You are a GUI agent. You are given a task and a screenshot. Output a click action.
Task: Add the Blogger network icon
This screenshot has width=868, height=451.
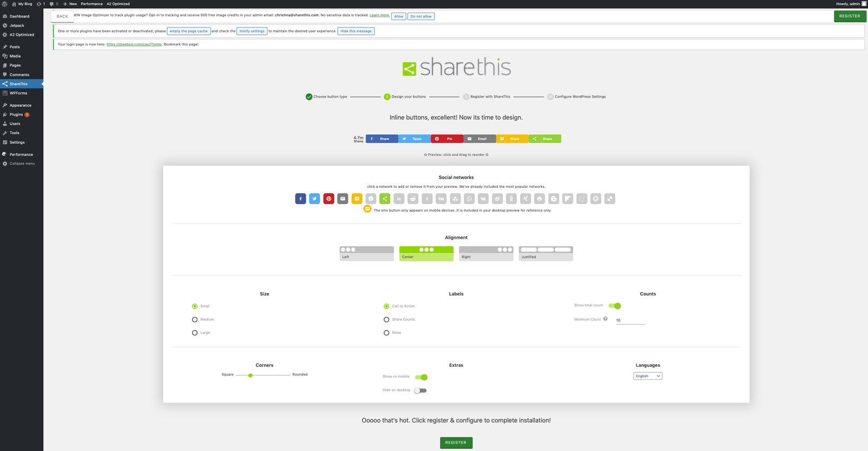553,199
